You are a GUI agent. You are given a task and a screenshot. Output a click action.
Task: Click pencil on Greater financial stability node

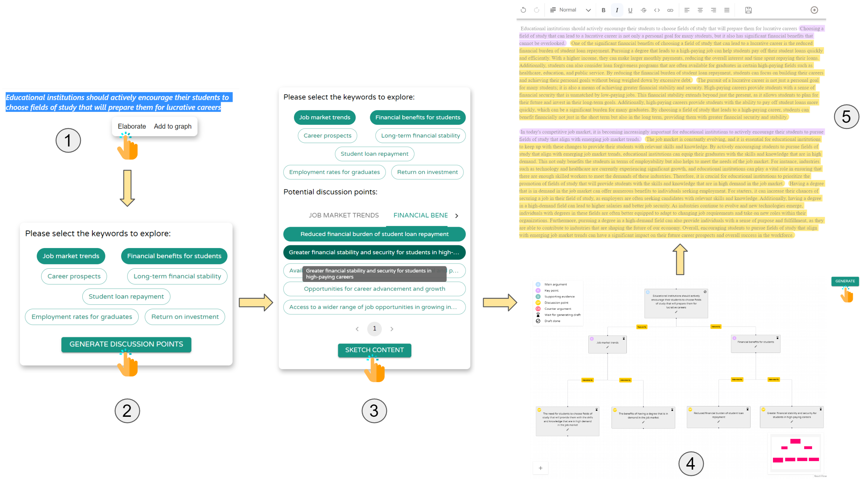(x=791, y=422)
